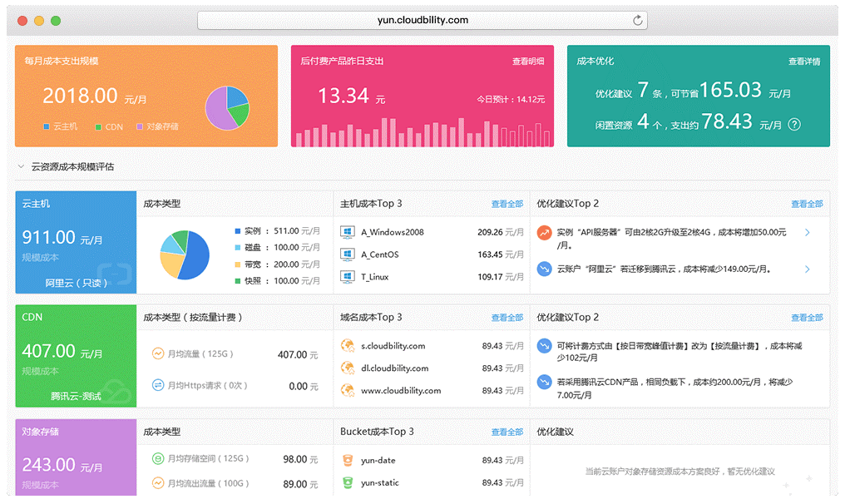Expand the API服务器 suggestion chevron arrow

807,233
